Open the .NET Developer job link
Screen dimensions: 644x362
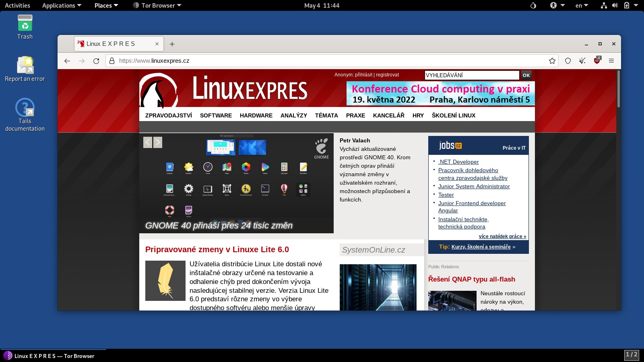[458, 162]
